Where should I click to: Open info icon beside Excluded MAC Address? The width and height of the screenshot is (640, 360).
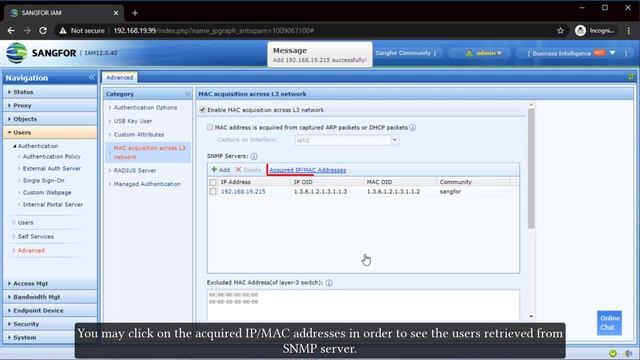click(329, 282)
